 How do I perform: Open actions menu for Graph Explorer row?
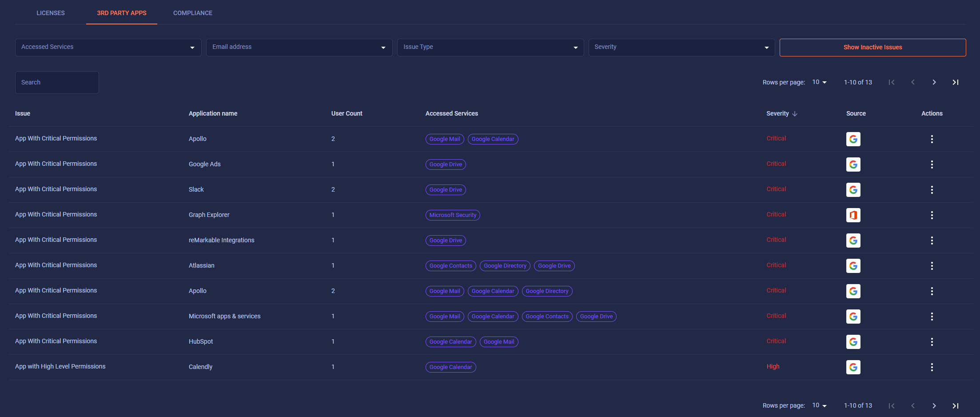tap(932, 215)
